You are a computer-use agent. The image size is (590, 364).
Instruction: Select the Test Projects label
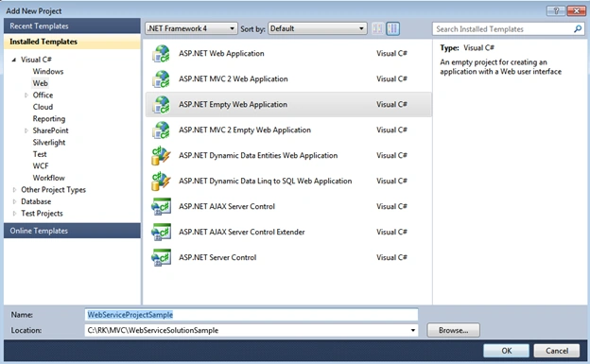click(42, 214)
